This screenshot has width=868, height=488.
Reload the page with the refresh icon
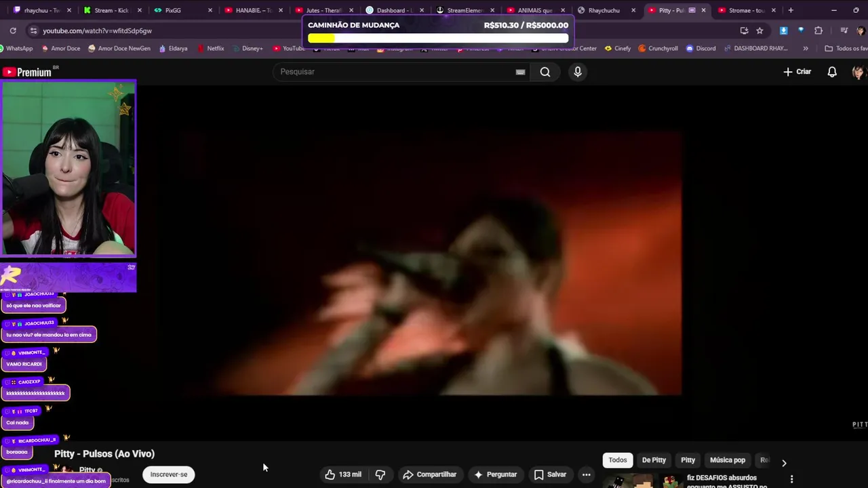click(x=13, y=30)
